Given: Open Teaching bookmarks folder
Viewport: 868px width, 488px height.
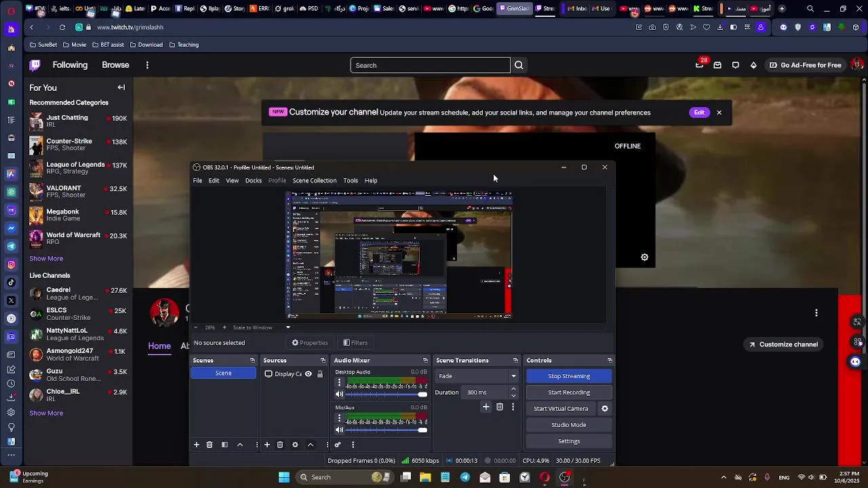Looking at the screenshot, I should 184,45.
